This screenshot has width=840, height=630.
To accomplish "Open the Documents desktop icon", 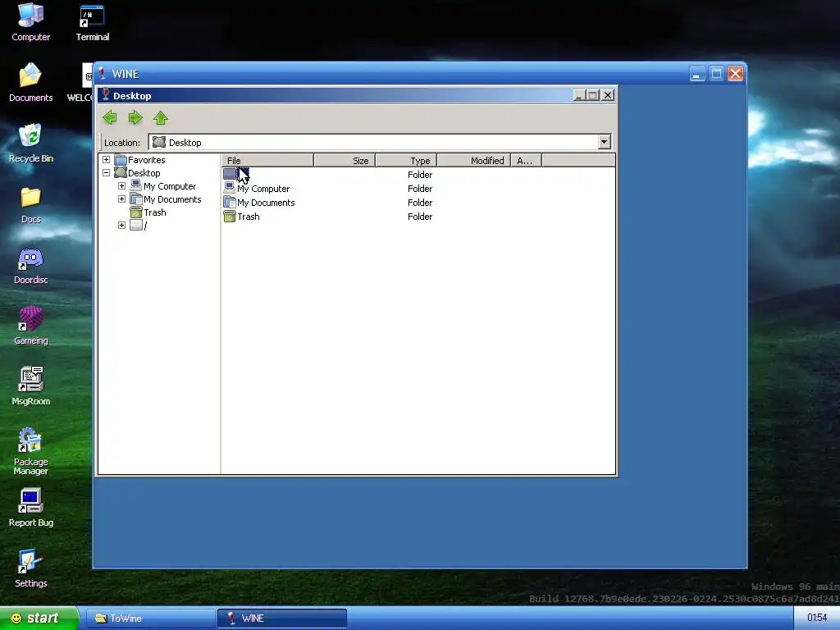I will click(30, 82).
